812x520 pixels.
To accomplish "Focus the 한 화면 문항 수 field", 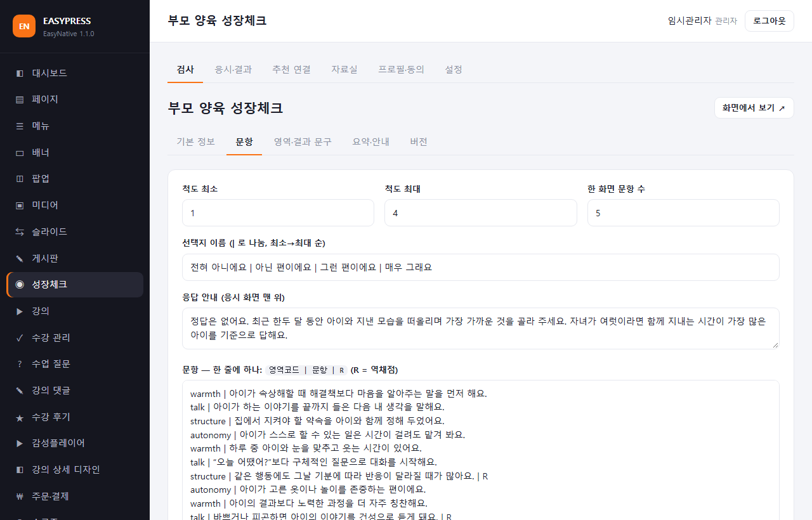I will pos(683,213).
